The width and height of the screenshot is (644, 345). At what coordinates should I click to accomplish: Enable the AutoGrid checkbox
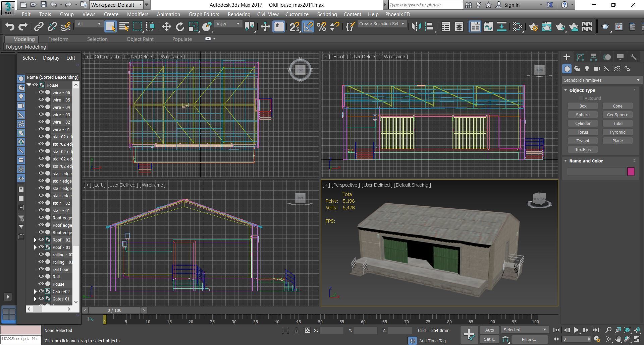pyautogui.click(x=581, y=98)
